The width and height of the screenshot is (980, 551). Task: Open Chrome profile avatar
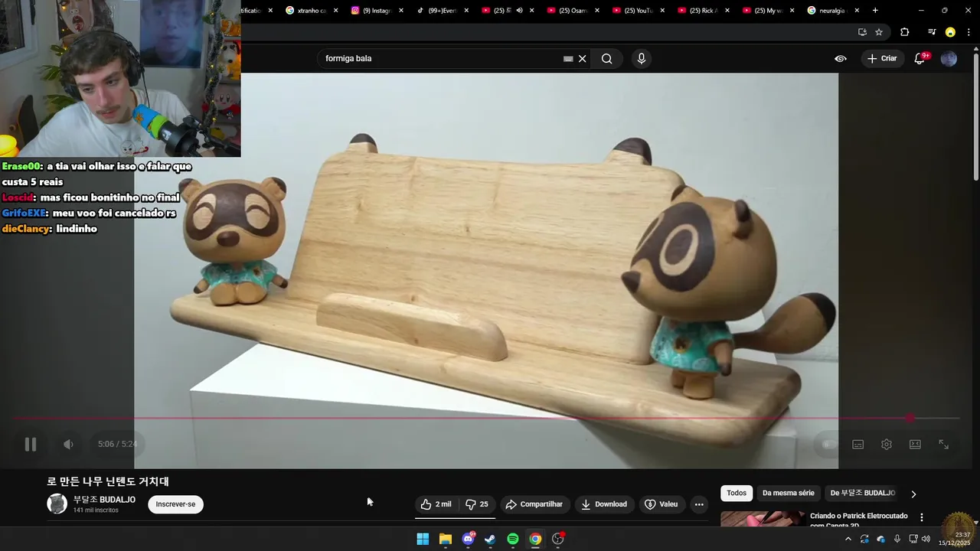[950, 32]
